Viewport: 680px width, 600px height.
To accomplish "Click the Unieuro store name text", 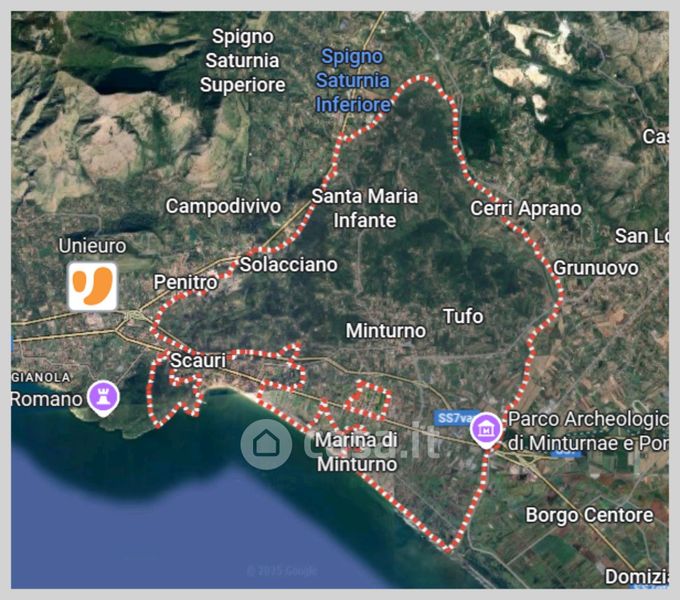I will pos(92,246).
